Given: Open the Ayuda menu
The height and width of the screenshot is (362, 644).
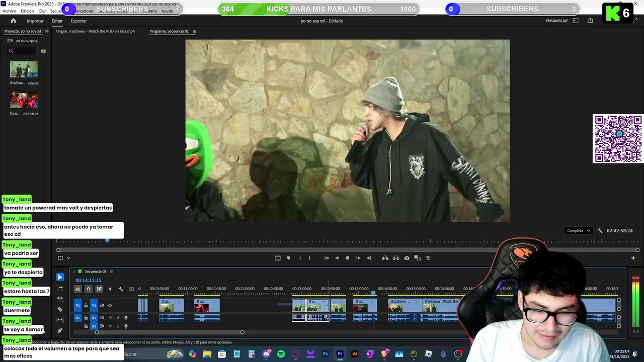Looking at the screenshot, I should [x=167, y=11].
